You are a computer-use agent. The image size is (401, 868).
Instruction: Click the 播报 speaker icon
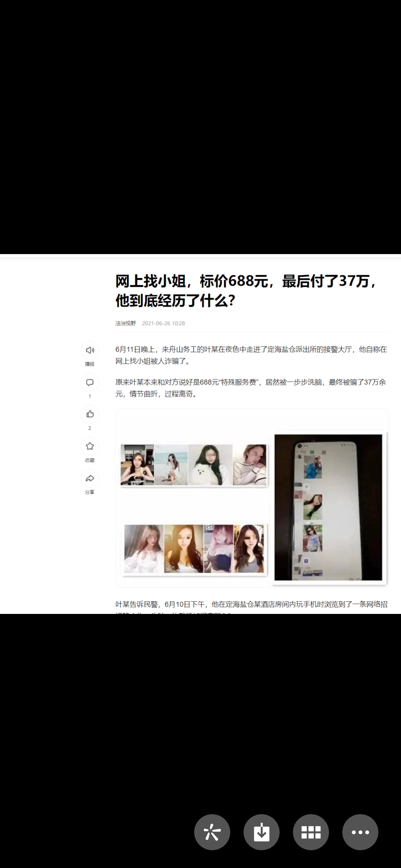coord(90,350)
